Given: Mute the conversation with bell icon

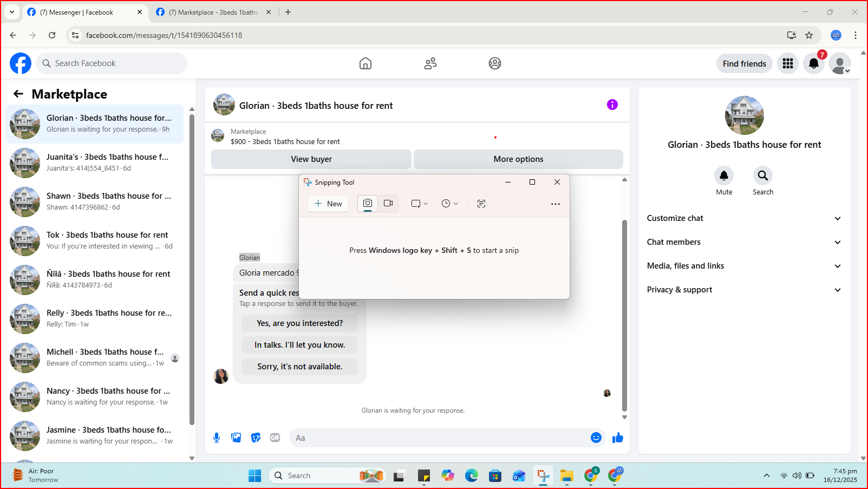Looking at the screenshot, I should pyautogui.click(x=724, y=175).
